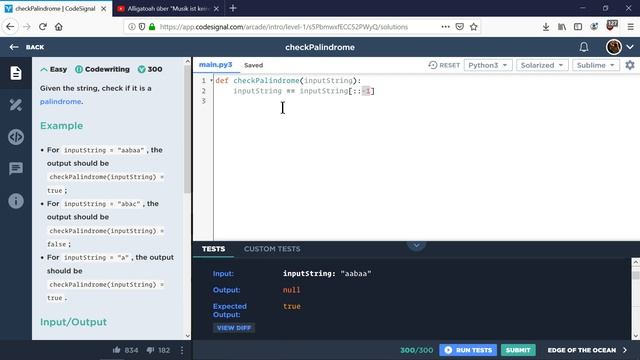
Task: Switch to the TESTS tab
Action: click(213, 249)
